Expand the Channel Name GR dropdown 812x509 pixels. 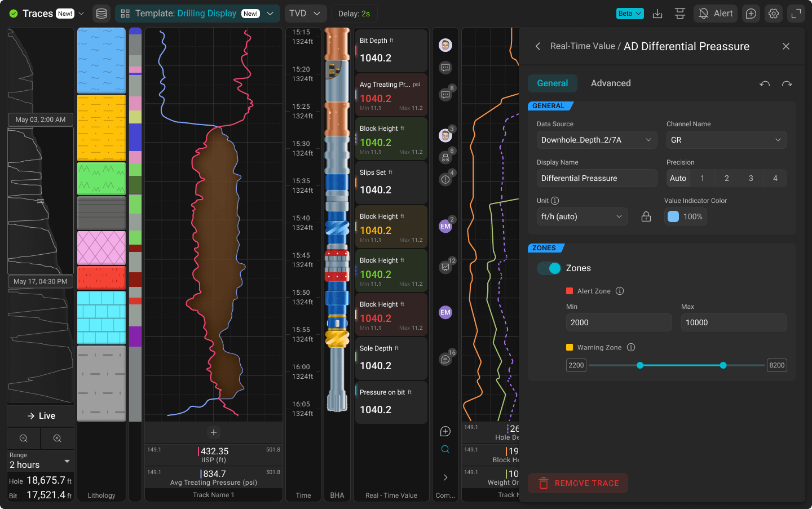coord(727,140)
